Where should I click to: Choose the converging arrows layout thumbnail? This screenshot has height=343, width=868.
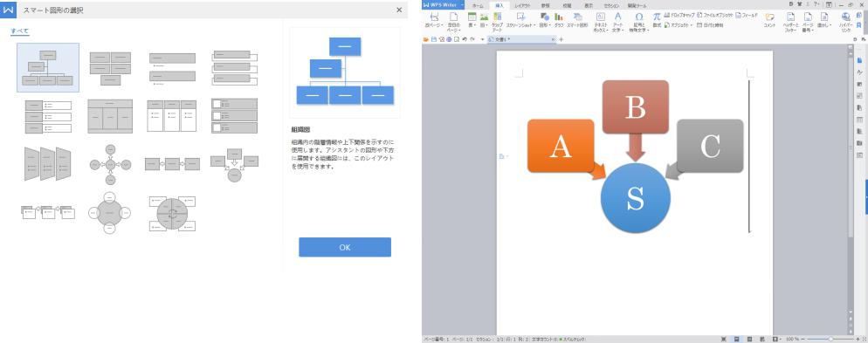click(234, 164)
